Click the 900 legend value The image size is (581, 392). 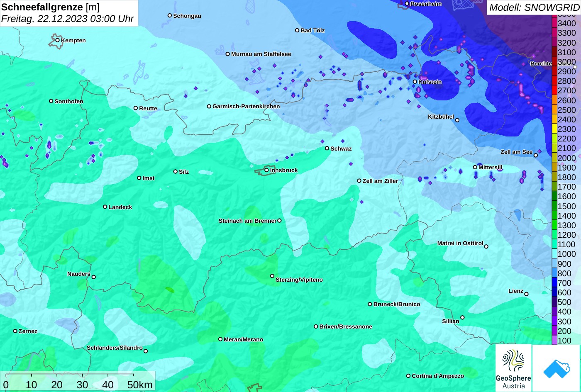(564, 264)
